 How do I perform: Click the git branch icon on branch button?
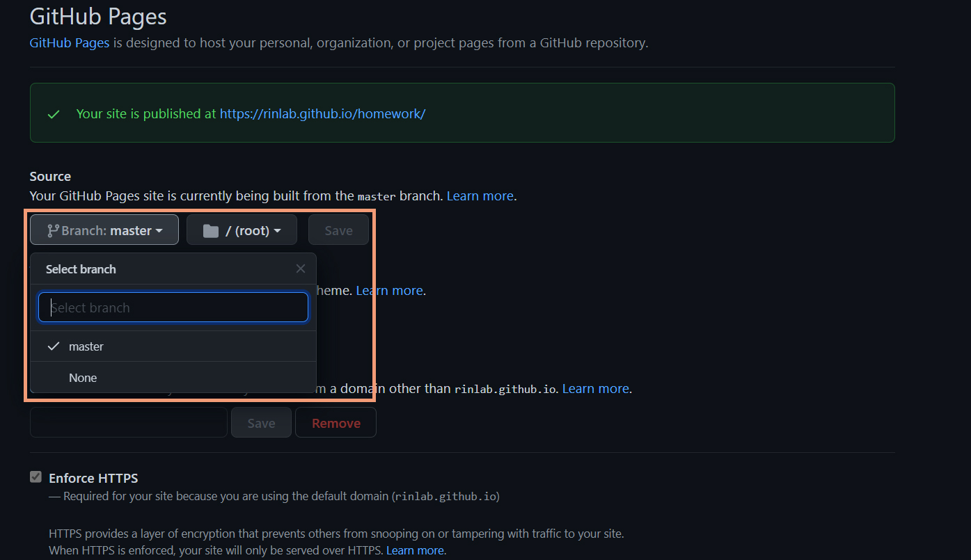53,230
